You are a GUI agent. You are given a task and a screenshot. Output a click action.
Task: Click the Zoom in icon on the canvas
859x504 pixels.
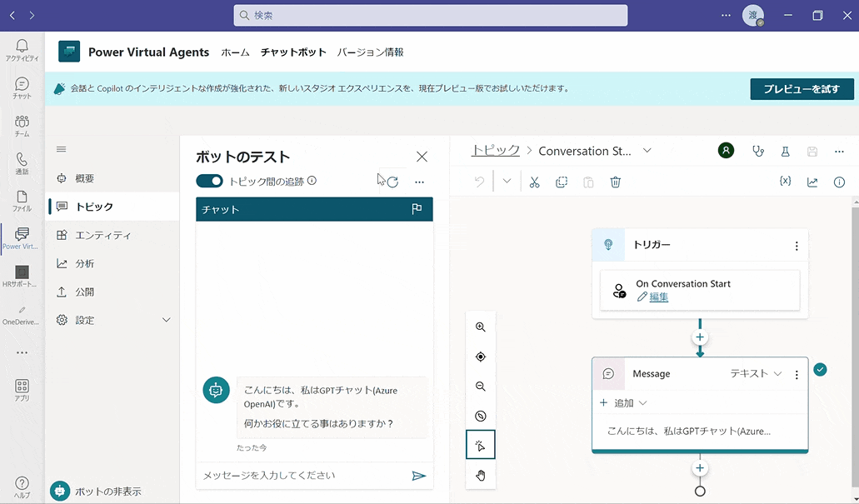[480, 327]
